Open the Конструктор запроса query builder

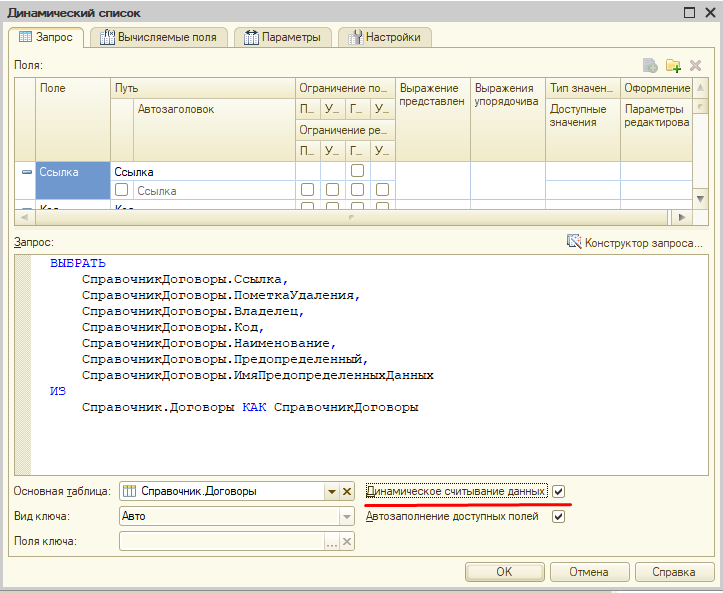(635, 242)
